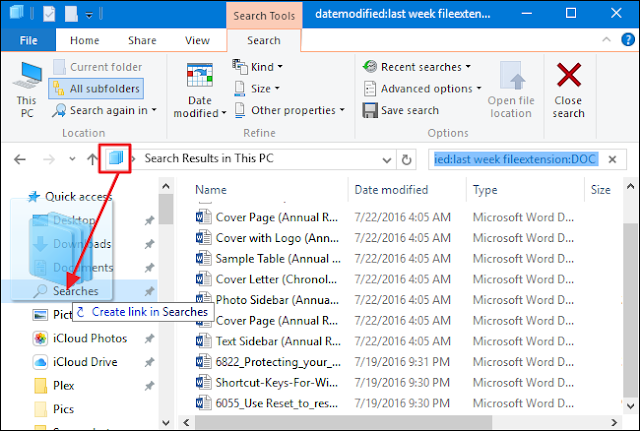
Task: Open the Size filter dropdown
Action: pos(257,89)
